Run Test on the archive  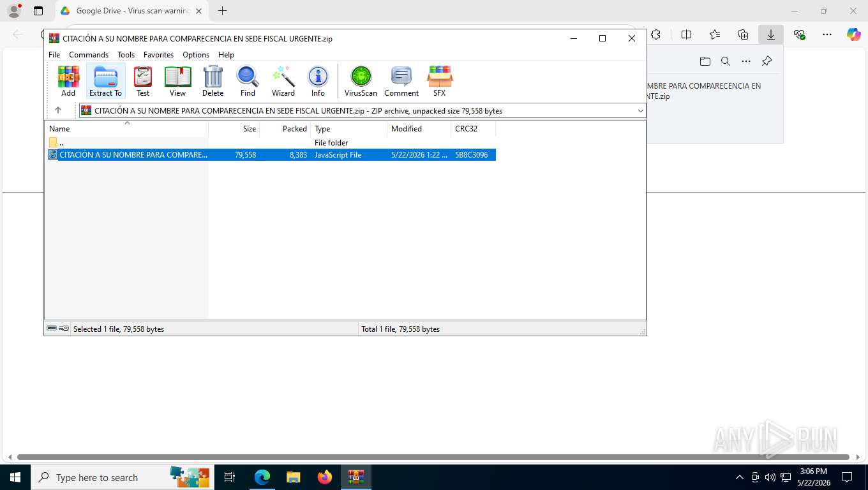tap(143, 81)
